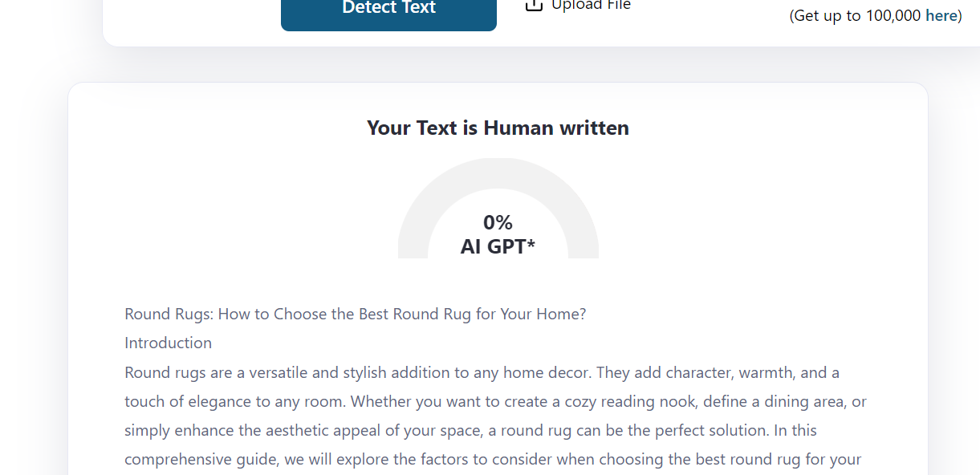Screen dimensions: 980x475
Task: Click the Upload File icon
Action: click(x=534, y=6)
